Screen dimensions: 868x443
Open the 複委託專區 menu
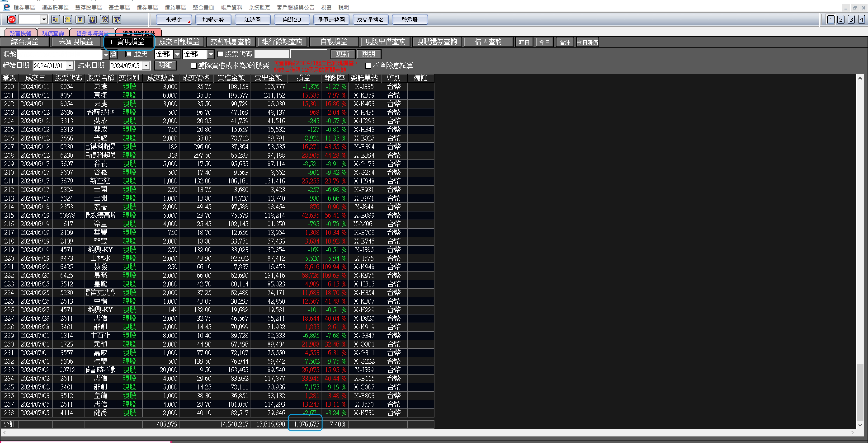55,7
